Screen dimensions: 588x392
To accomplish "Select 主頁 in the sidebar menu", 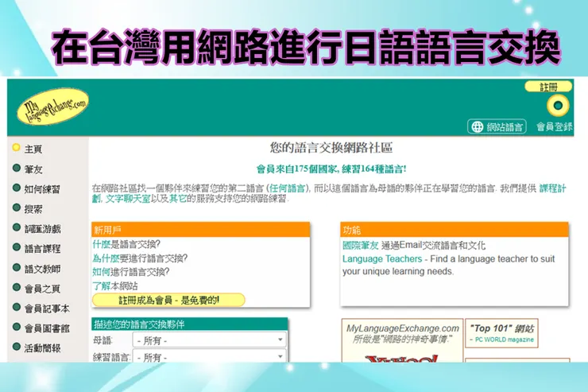I will 33,149.
